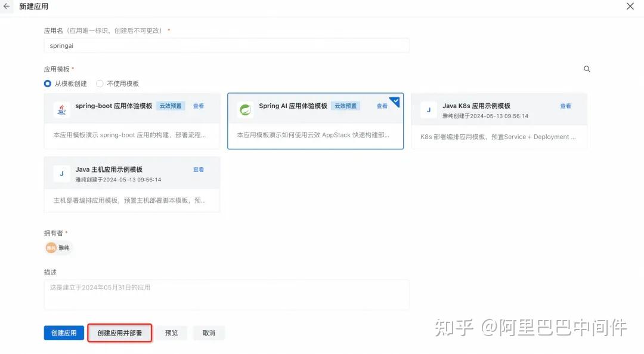Click the 雅纯 owner avatar
The height and width of the screenshot is (354, 644).
[51, 248]
